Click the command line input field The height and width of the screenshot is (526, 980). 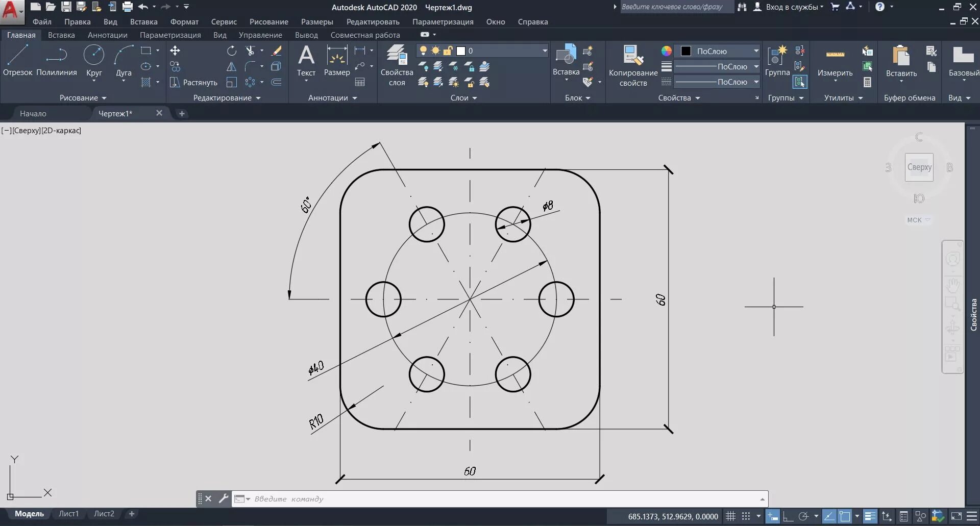pyautogui.click(x=500, y=499)
